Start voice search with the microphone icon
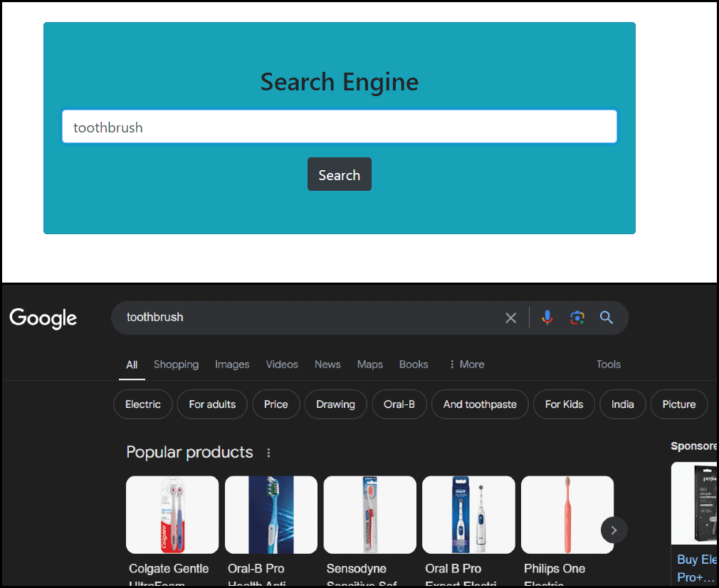719x588 pixels. pyautogui.click(x=547, y=317)
